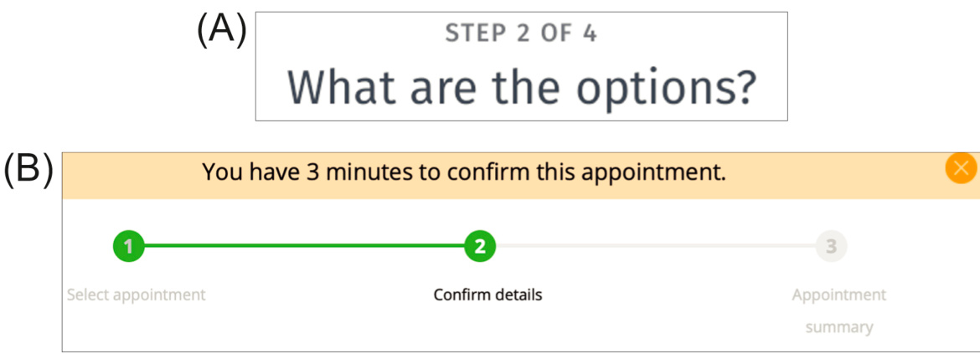Click the STEP 2 OF 4 label

tap(521, 35)
